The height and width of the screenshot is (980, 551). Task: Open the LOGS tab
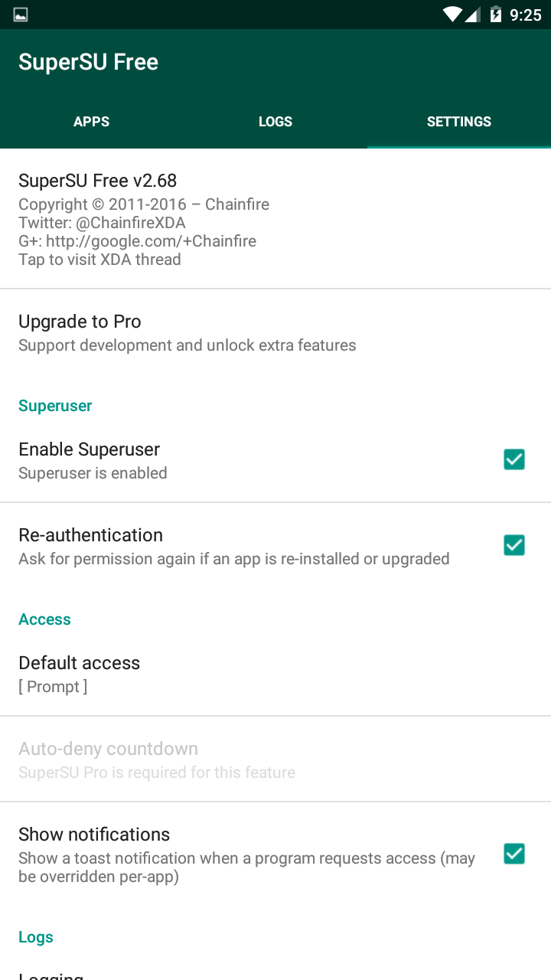(275, 122)
